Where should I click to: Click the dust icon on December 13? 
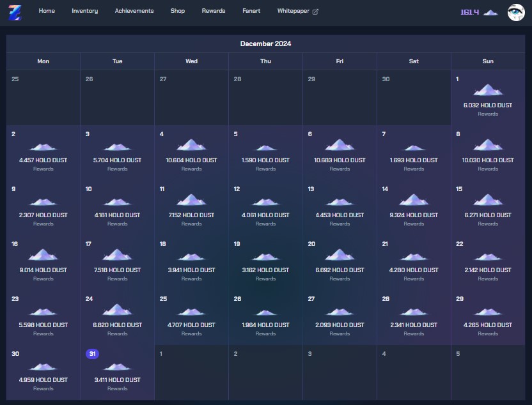tap(340, 201)
